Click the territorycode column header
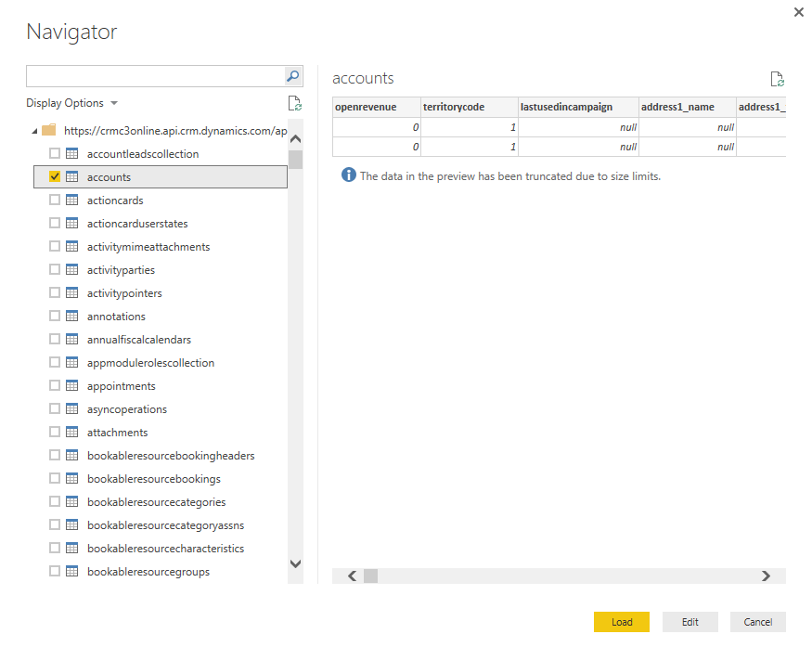 point(470,108)
